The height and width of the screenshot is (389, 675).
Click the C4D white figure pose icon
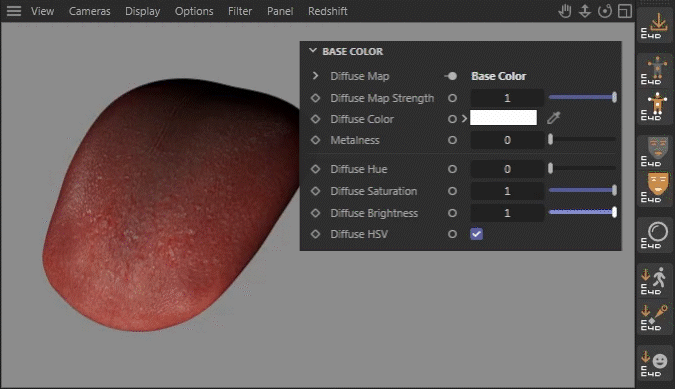[654, 106]
